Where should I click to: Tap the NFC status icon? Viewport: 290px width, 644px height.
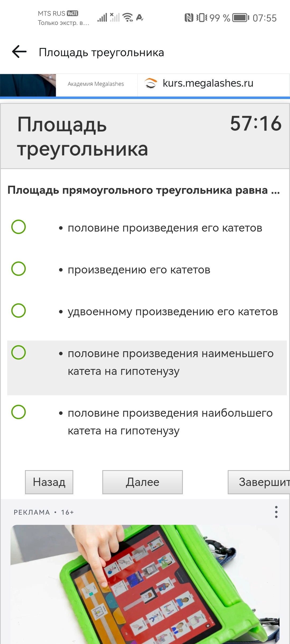coord(189,18)
